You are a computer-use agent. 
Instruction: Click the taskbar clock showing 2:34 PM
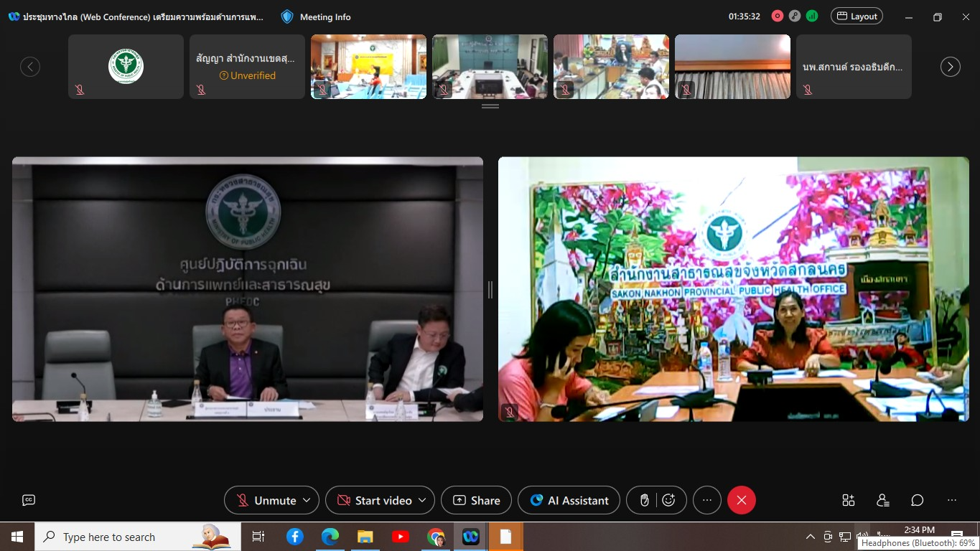click(x=919, y=530)
